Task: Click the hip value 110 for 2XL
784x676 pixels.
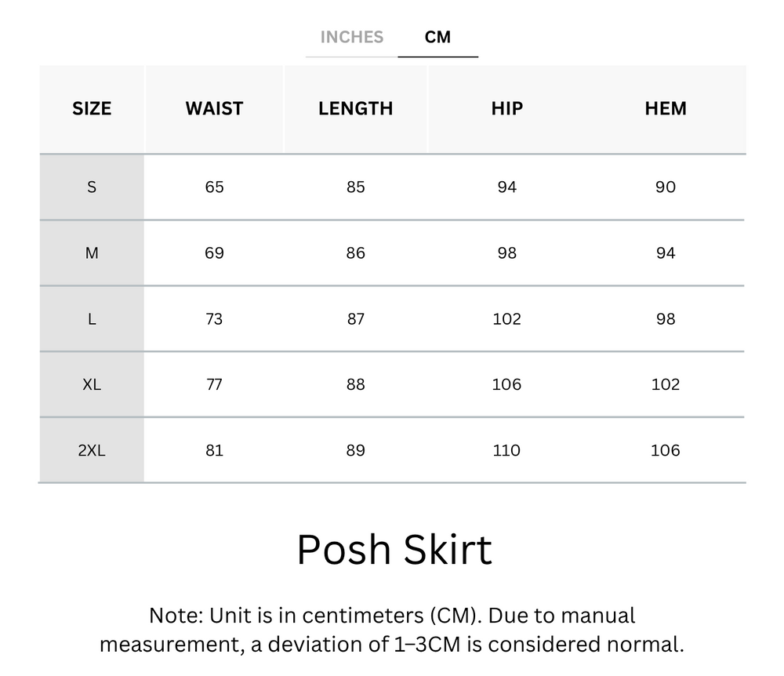Action: [506, 451]
